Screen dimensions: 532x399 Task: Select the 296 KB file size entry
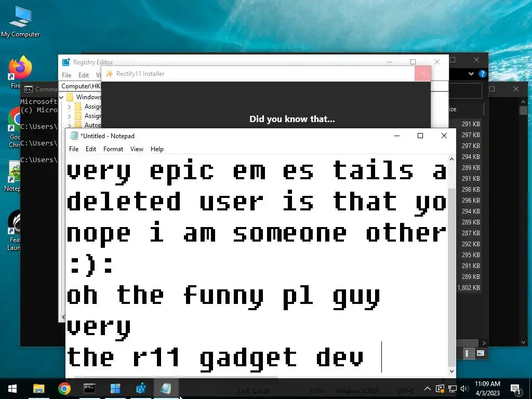tap(471, 200)
